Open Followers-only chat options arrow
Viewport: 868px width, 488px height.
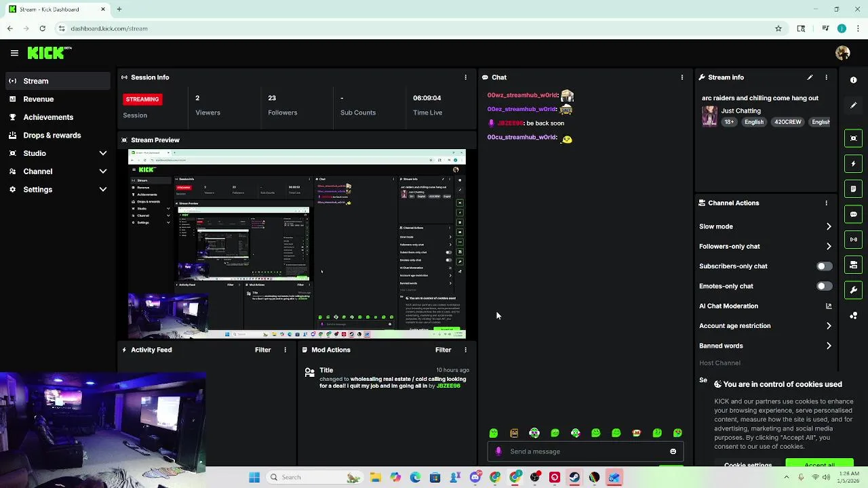[x=829, y=246]
